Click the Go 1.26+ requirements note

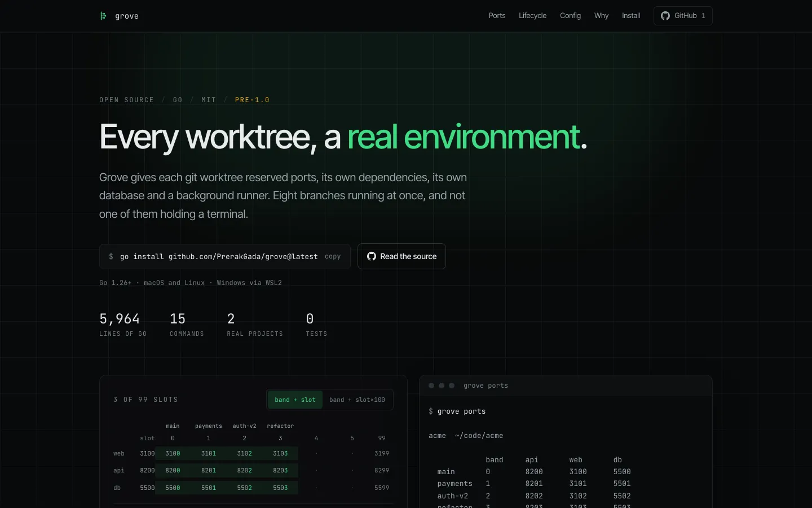point(191,283)
